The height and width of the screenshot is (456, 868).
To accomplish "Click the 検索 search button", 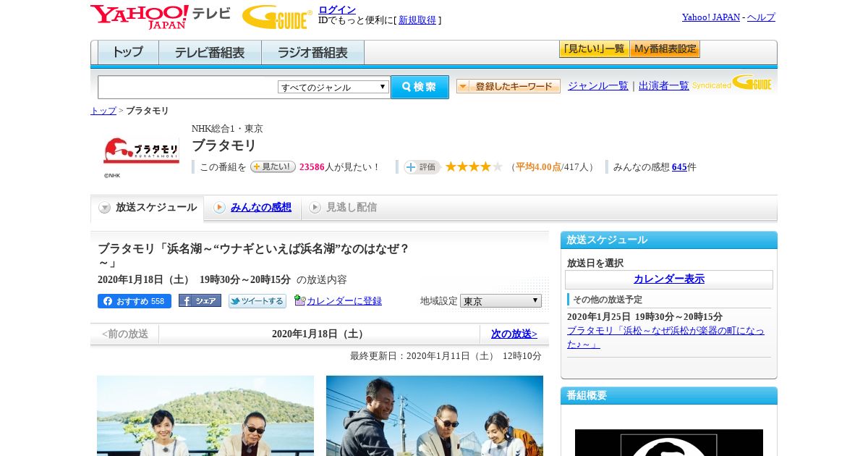I will [x=420, y=87].
